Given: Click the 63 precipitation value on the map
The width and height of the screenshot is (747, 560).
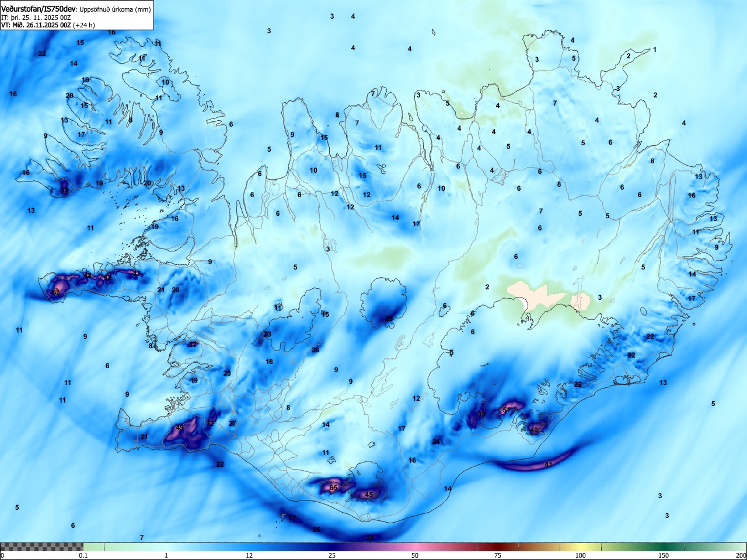Looking at the screenshot, I should 56,292.
